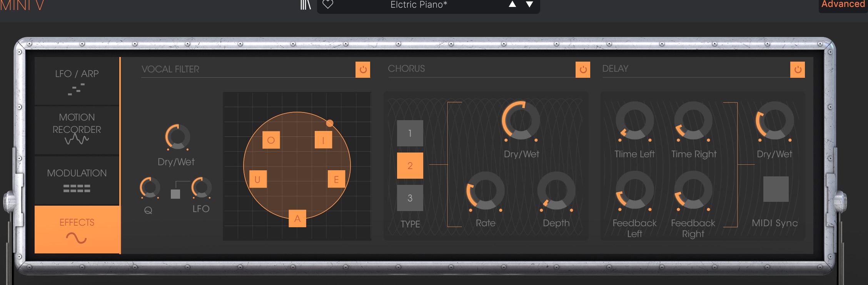The height and width of the screenshot is (285, 868).
Task: Select the vowel U pad in the vocal filter
Action: pos(258,179)
